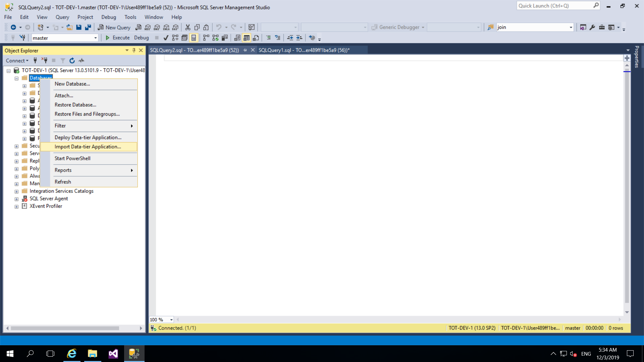Choose Attach... in the context menu
This screenshot has height=362, width=644.
89,96
